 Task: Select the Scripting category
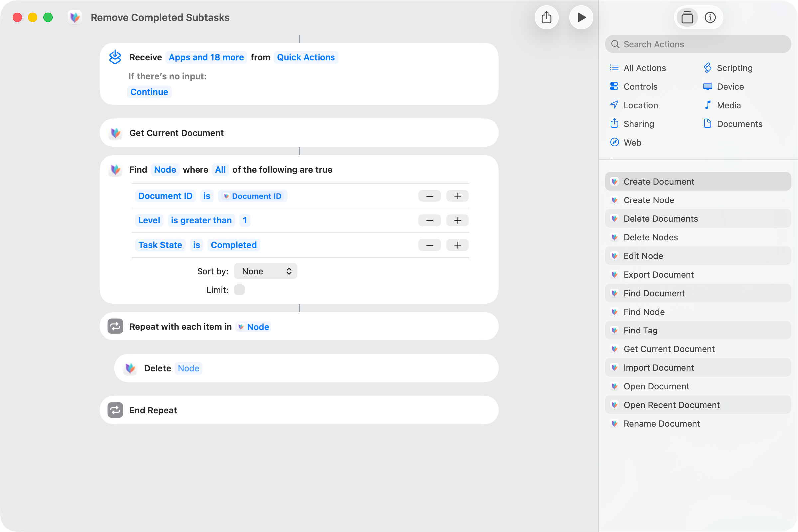tap(728, 68)
